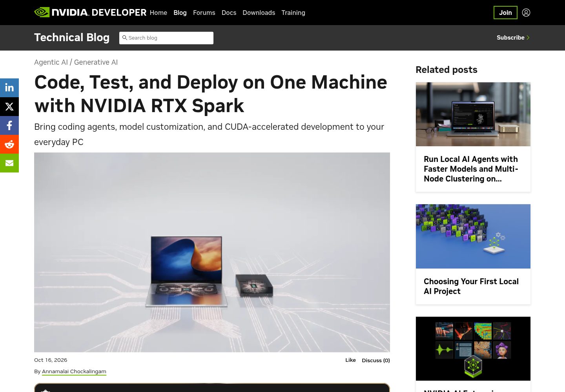Open author Annamalai Chockalingam's page

pos(74,371)
